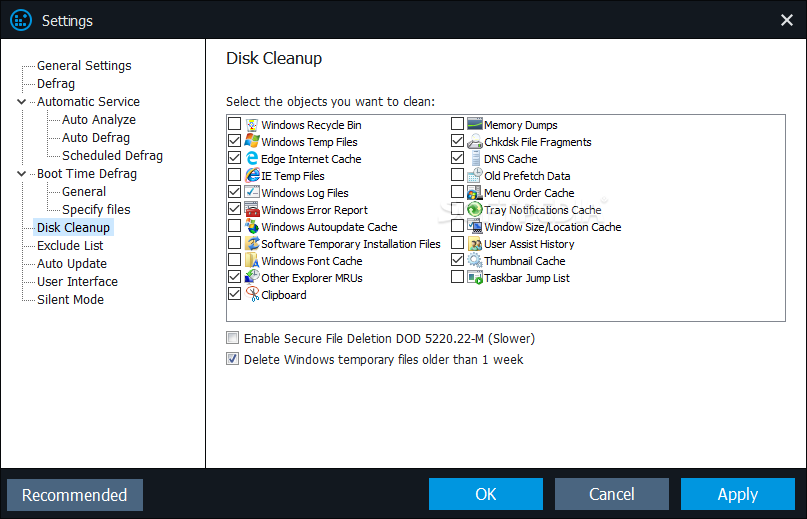Open General Settings in the sidebar
Image resolution: width=807 pixels, height=519 pixels.
click(84, 66)
